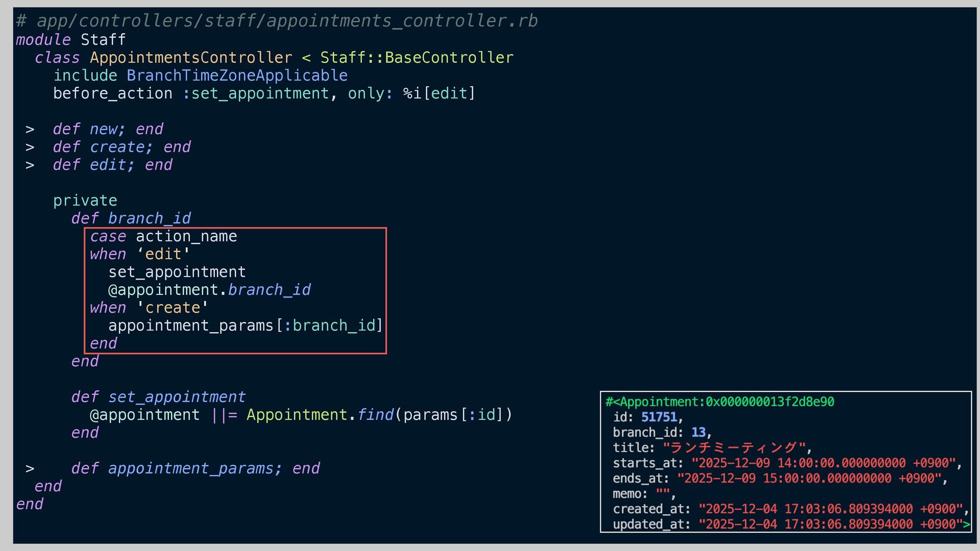
Task: Click the id value 51751
Action: coord(658,417)
